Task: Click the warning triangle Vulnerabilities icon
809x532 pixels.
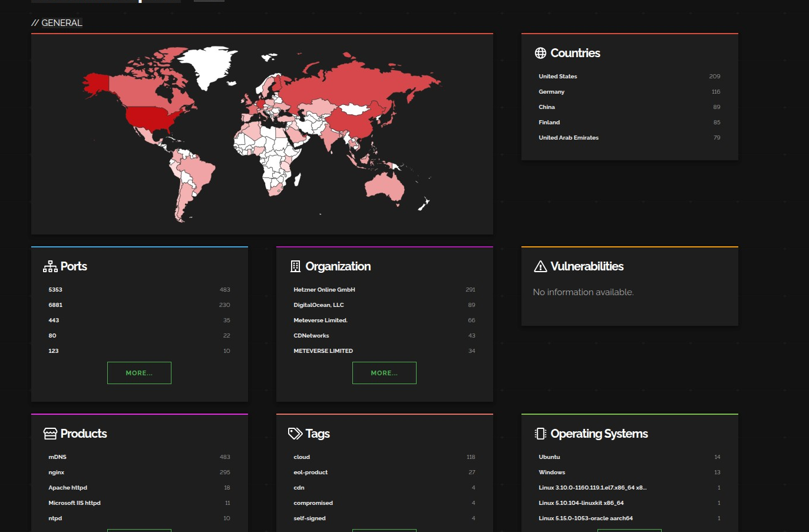Action: 540,266
